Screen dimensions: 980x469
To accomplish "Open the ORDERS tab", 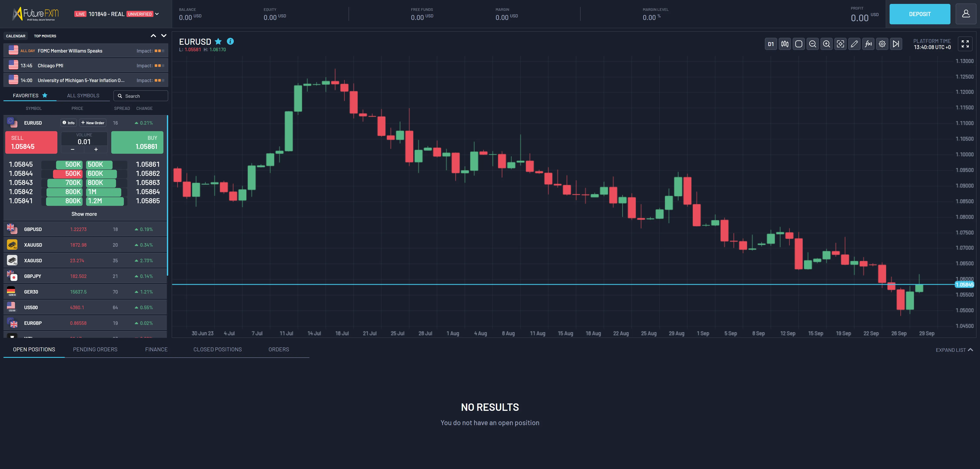I will (x=279, y=349).
